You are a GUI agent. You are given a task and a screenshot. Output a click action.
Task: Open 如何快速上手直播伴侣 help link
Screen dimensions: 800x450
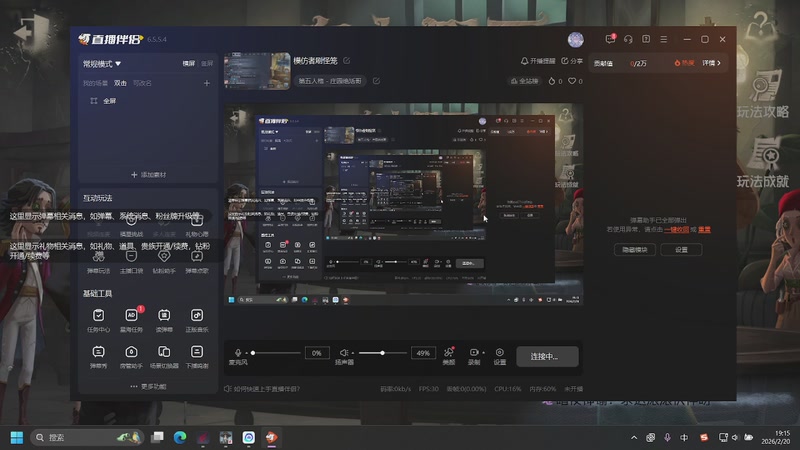(262, 389)
